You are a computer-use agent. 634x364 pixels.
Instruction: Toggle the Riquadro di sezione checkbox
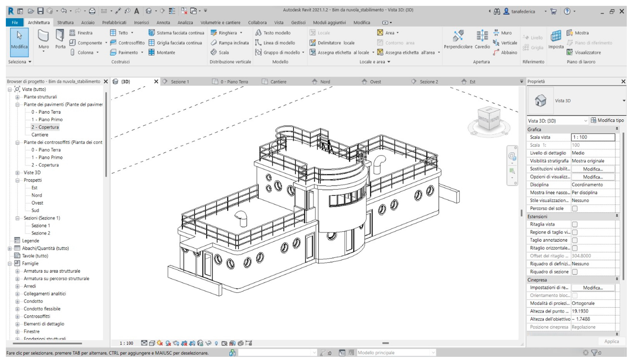point(575,272)
